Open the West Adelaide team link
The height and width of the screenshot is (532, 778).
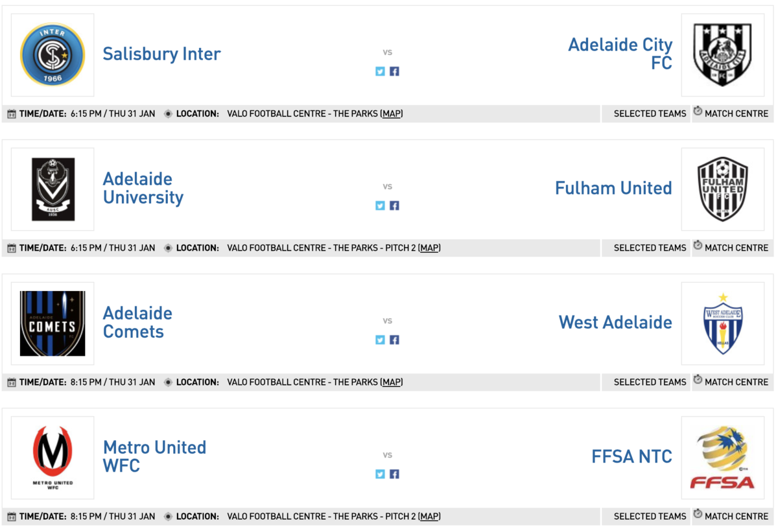tap(615, 322)
